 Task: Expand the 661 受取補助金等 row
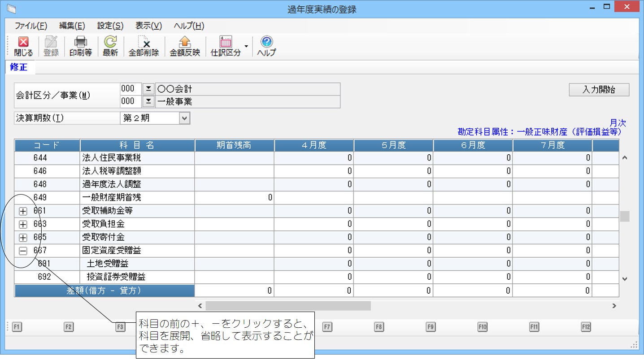pos(23,211)
